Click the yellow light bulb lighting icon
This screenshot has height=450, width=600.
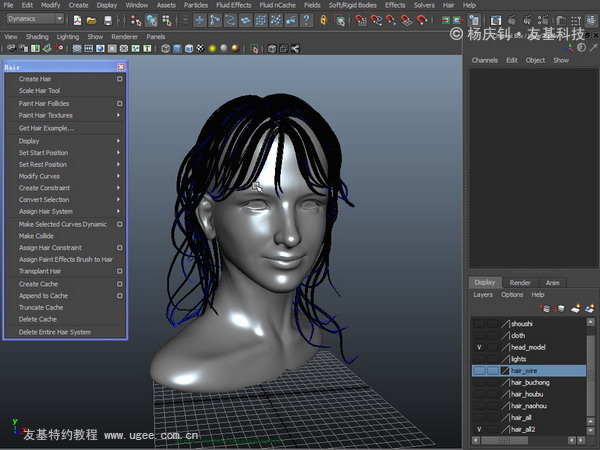pyautogui.click(x=212, y=49)
